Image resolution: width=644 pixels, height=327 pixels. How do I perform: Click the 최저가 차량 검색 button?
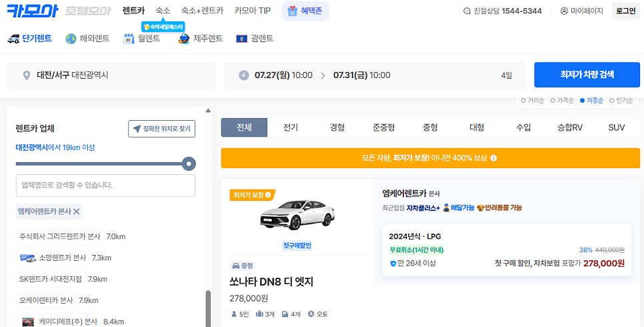[x=587, y=75]
